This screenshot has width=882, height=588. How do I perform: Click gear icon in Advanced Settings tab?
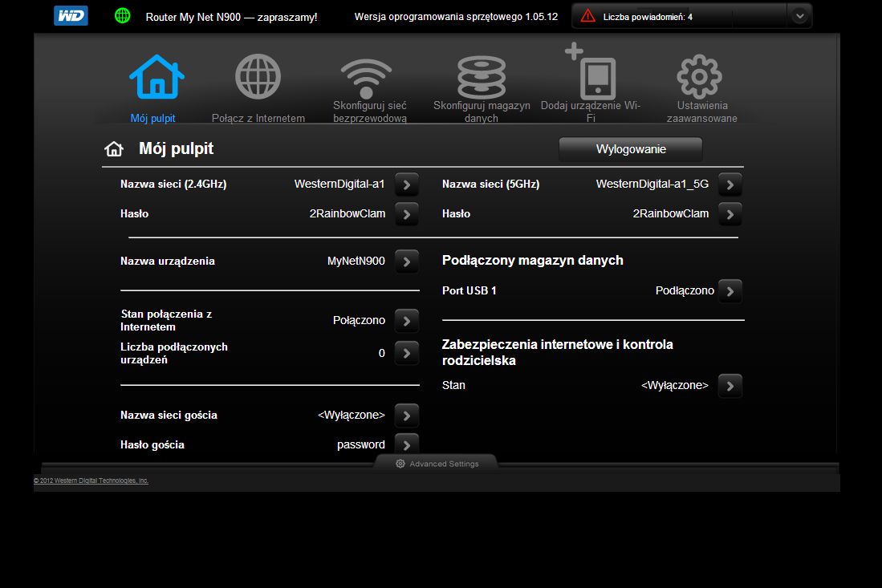[400, 464]
